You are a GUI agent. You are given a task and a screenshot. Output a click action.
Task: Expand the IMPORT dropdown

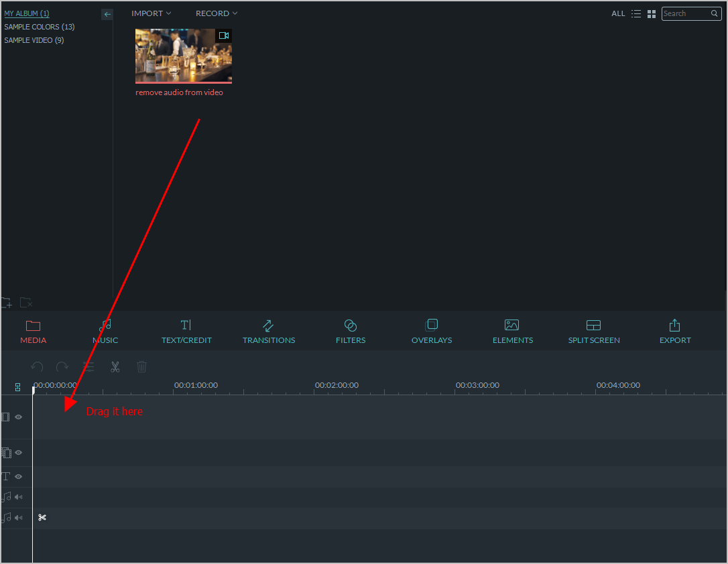click(x=151, y=13)
